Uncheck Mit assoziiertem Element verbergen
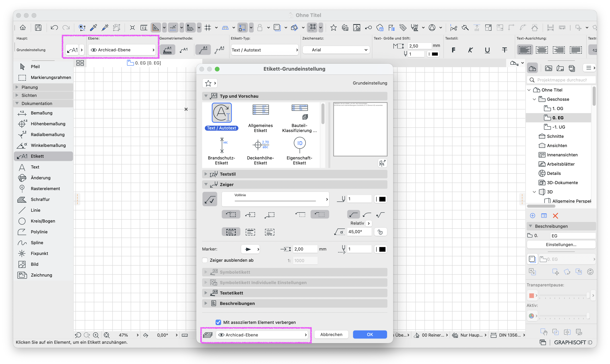Image resolution: width=610 pixels, height=364 pixels. (218, 322)
